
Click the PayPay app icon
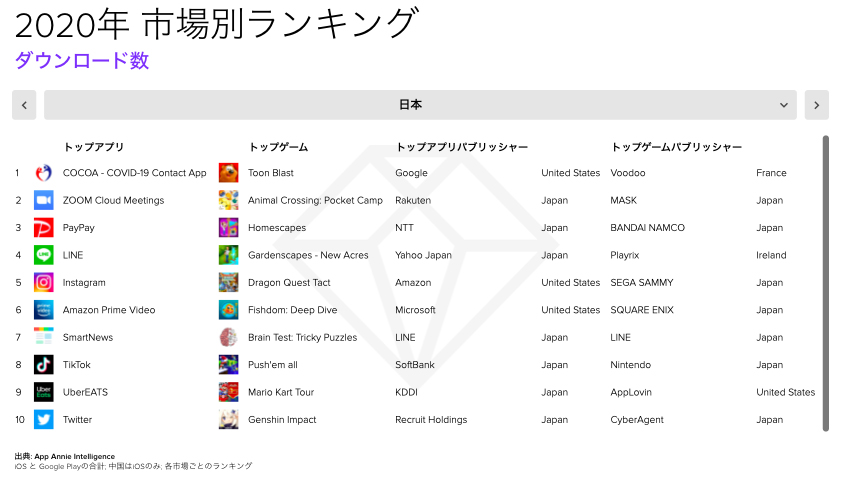[x=44, y=228]
